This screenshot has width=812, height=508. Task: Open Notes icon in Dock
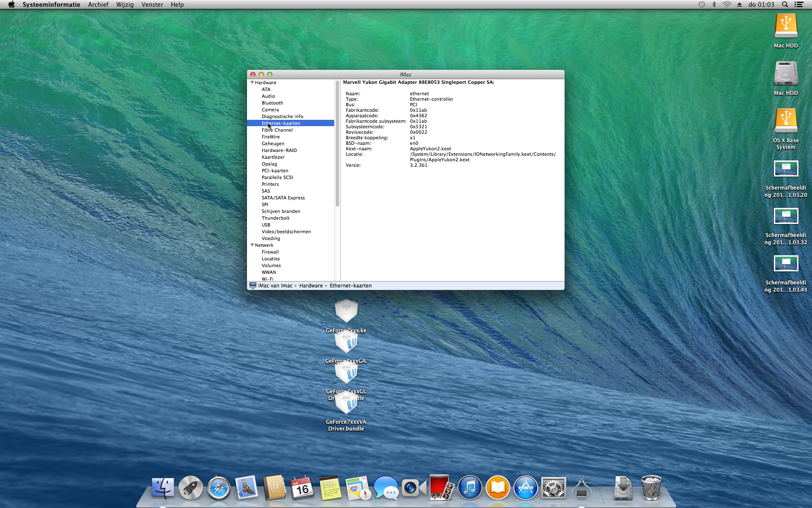[x=330, y=488]
